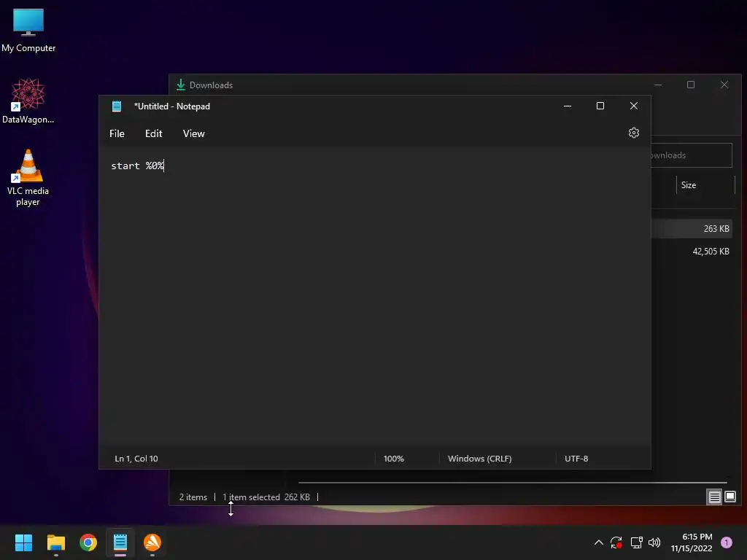This screenshot has height=560, width=747.
Task: Click the horizontal scrollbar in Downloads window
Action: 512,483
